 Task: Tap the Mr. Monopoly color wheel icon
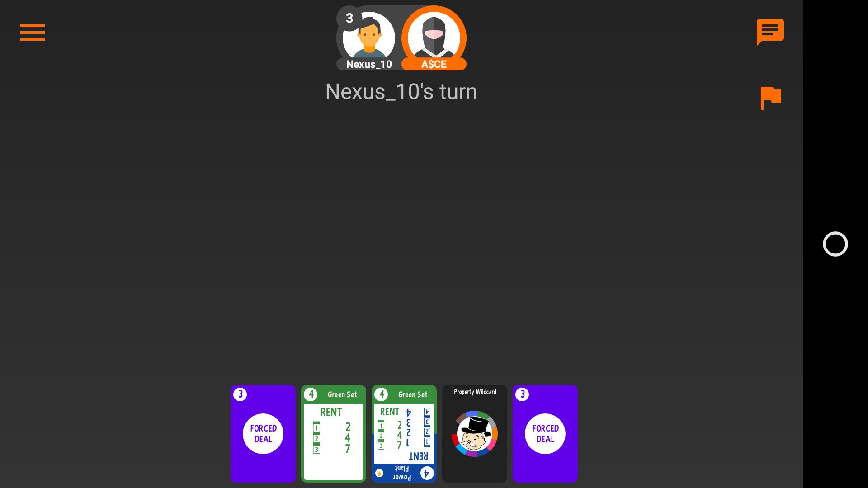click(475, 434)
